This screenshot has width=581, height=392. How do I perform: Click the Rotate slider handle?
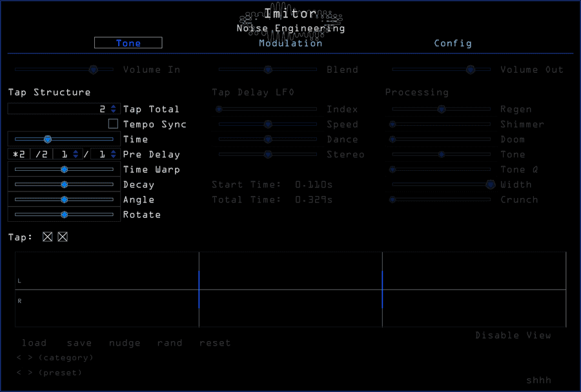(64, 214)
